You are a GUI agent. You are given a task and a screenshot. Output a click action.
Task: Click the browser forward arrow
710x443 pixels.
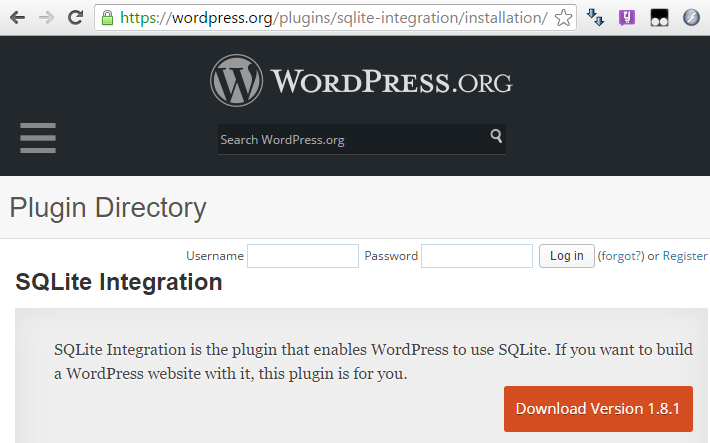click(47, 17)
